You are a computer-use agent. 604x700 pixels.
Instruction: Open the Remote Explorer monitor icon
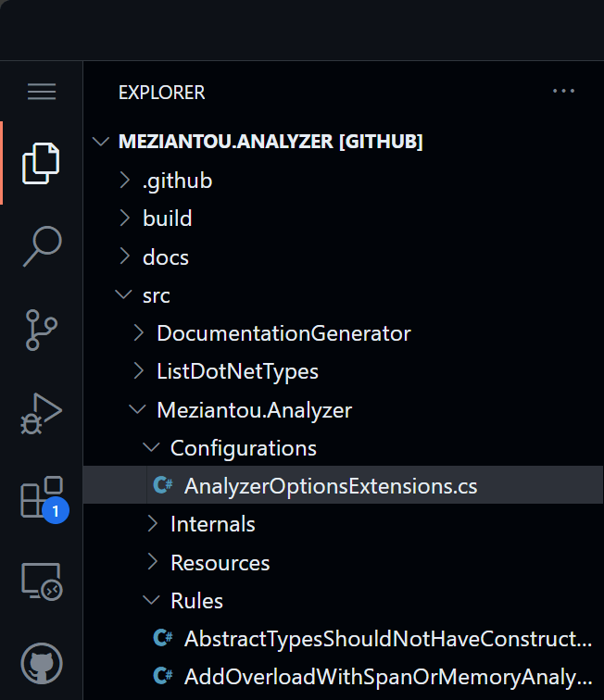click(x=42, y=581)
